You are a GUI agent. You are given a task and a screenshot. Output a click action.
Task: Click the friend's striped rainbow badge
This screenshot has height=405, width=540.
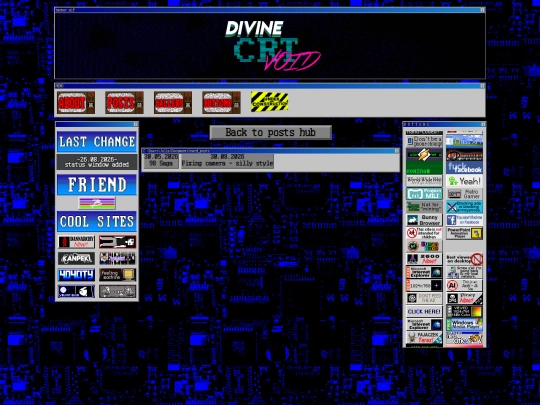coord(97,203)
